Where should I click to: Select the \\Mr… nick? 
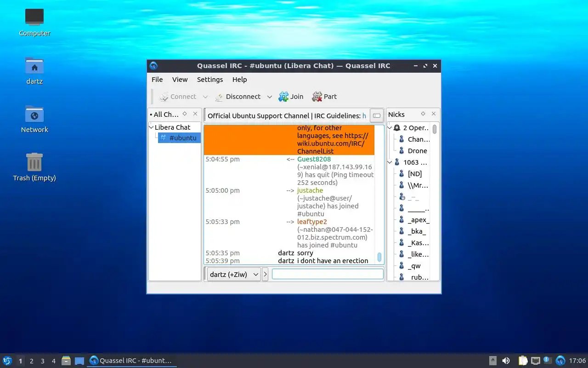(x=413, y=185)
